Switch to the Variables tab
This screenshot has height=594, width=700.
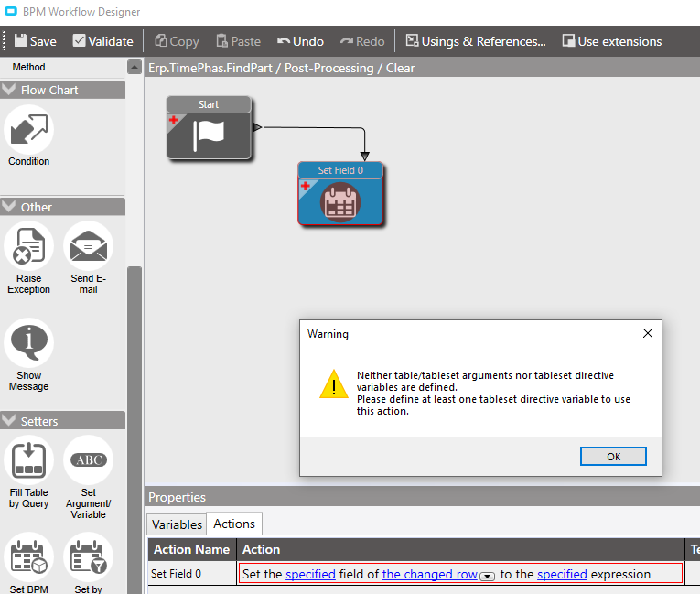pos(177,524)
